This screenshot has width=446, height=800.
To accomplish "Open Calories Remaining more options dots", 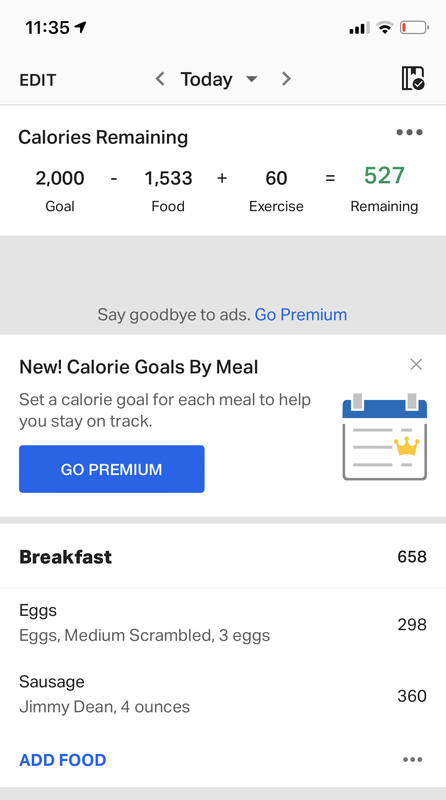I will 409,133.
